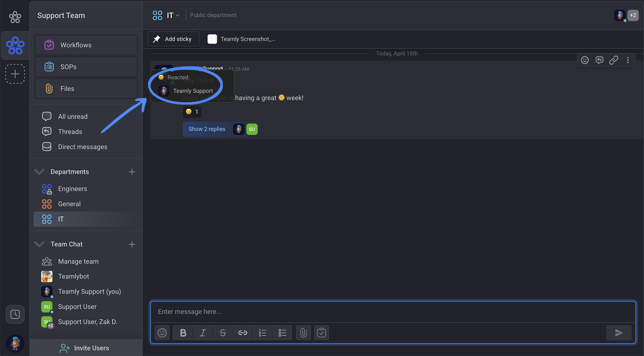Copy message link icon
This screenshot has width=644, height=356.
click(614, 60)
